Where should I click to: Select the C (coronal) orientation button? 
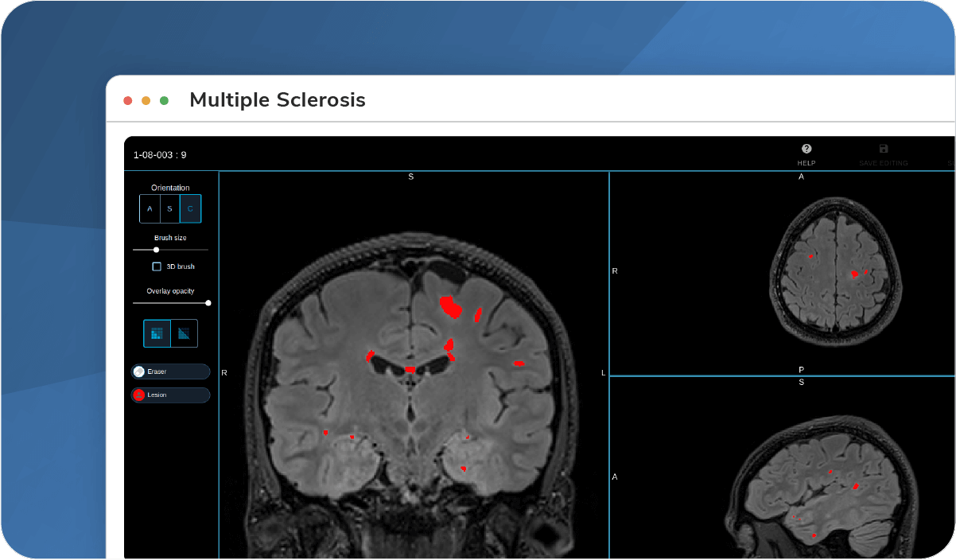click(190, 208)
